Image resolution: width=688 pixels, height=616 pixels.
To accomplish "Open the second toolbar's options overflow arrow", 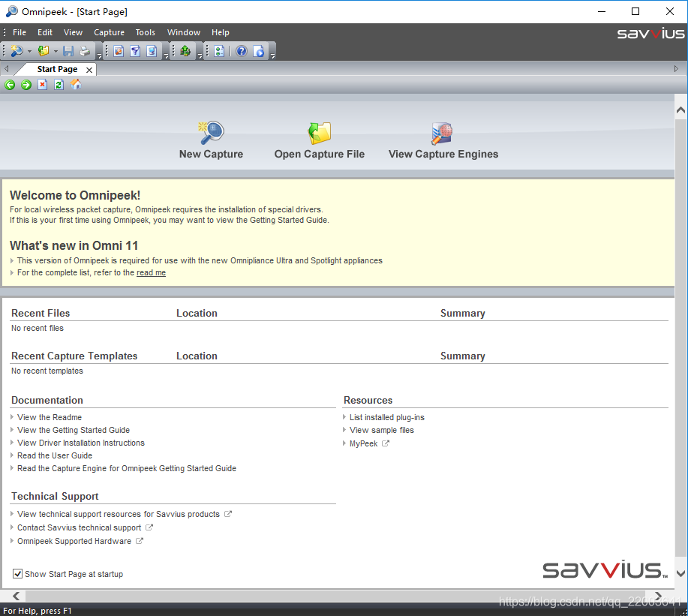I will (166, 56).
